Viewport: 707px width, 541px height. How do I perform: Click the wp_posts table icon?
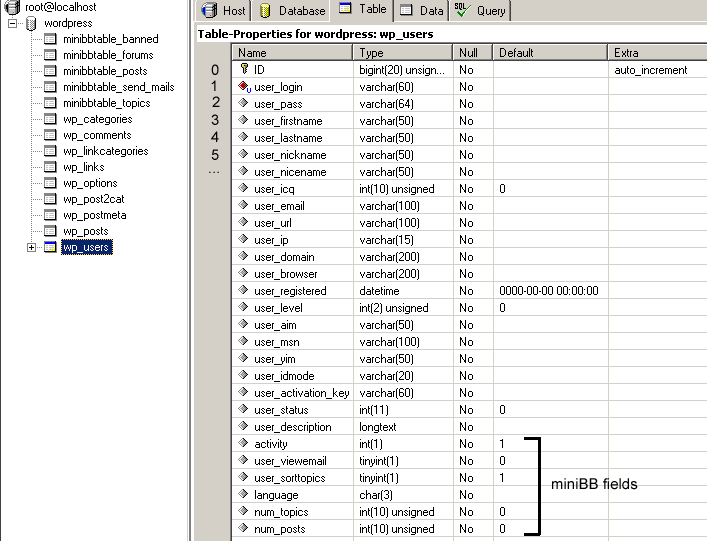pyautogui.click(x=50, y=231)
